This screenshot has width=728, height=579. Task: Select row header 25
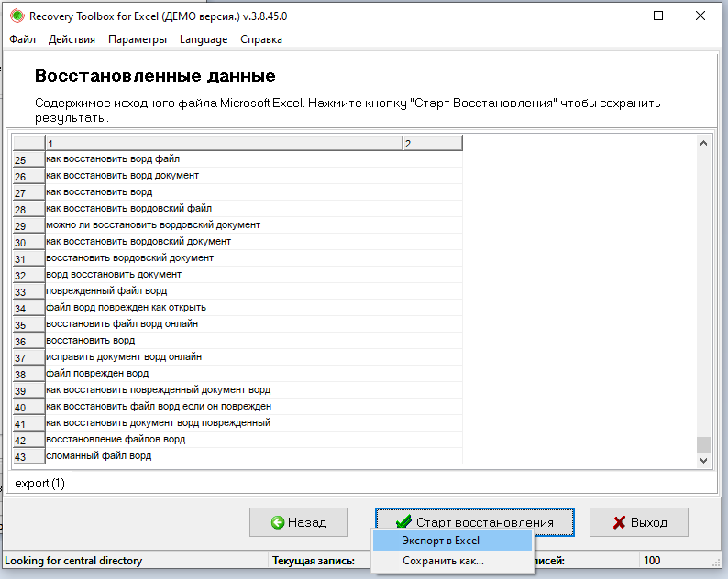(x=28, y=160)
